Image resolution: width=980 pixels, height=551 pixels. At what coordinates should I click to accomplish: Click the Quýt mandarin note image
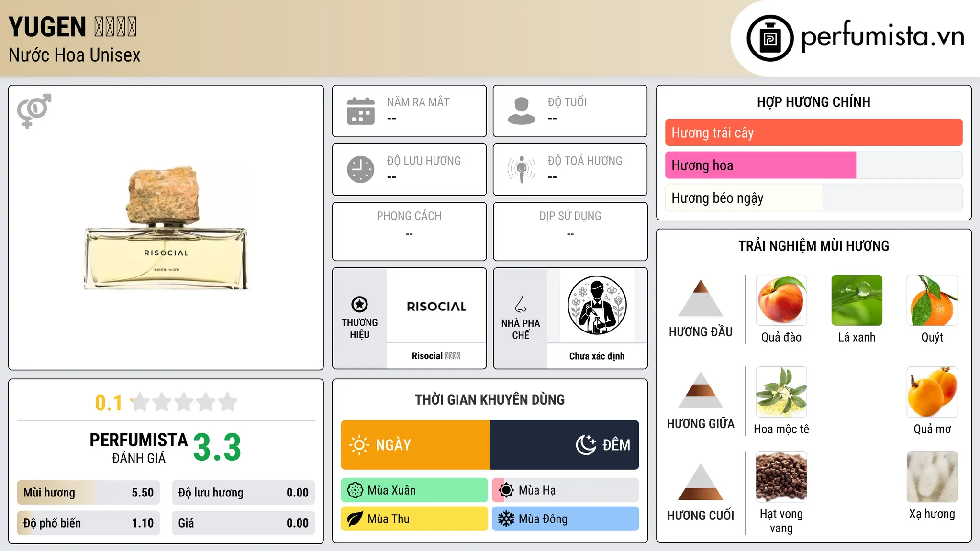(932, 300)
